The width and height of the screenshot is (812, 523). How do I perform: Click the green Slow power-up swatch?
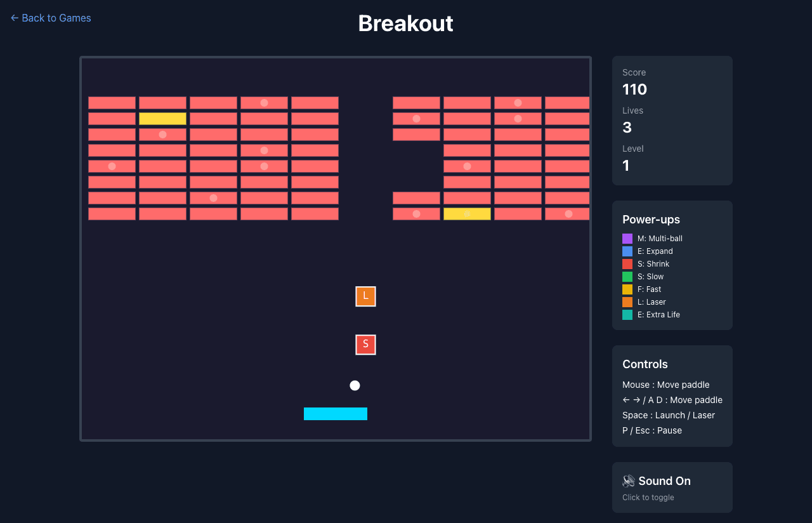click(x=626, y=276)
